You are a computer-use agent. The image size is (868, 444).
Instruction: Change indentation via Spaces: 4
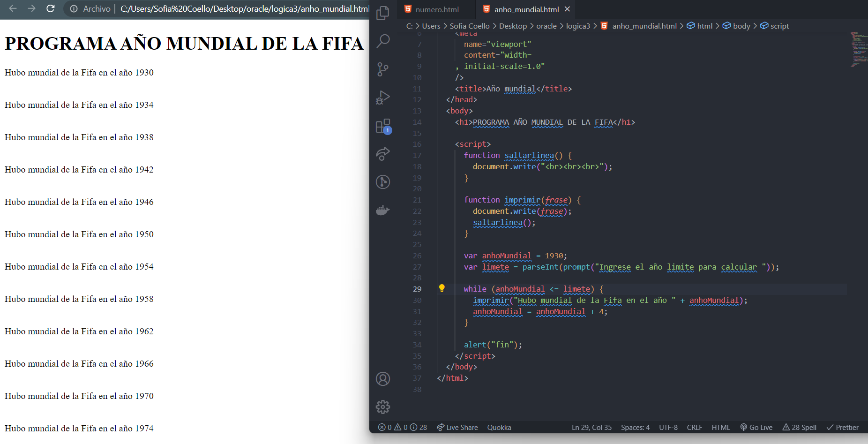635,428
